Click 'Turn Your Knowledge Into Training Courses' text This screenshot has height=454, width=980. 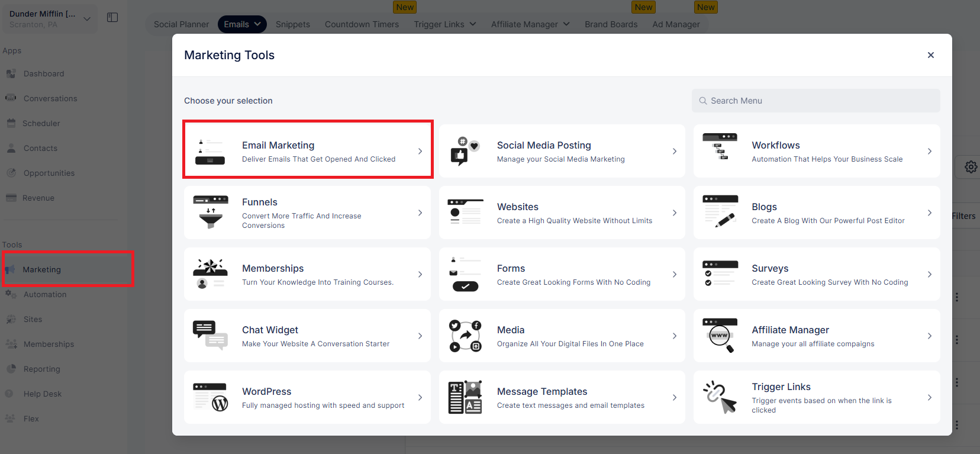317,282
